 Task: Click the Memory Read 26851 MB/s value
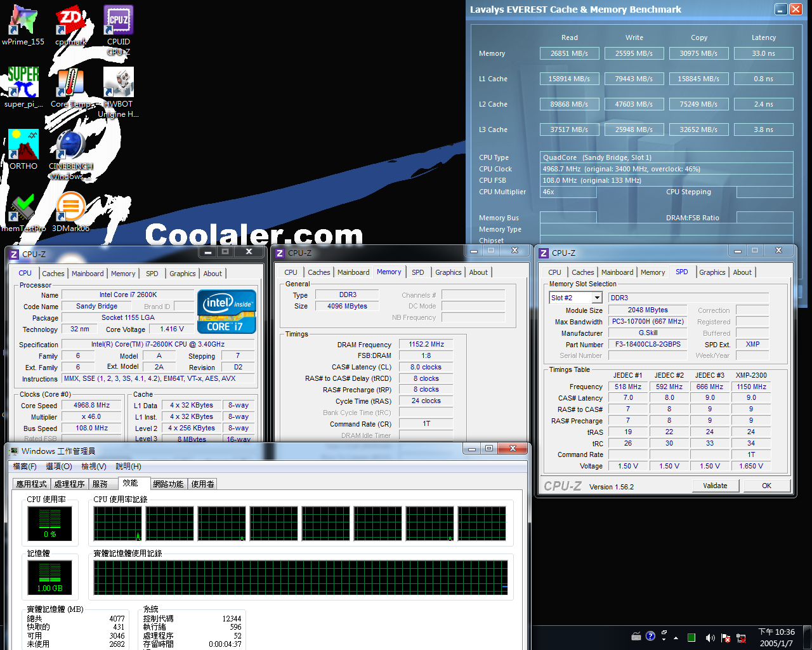(x=569, y=54)
